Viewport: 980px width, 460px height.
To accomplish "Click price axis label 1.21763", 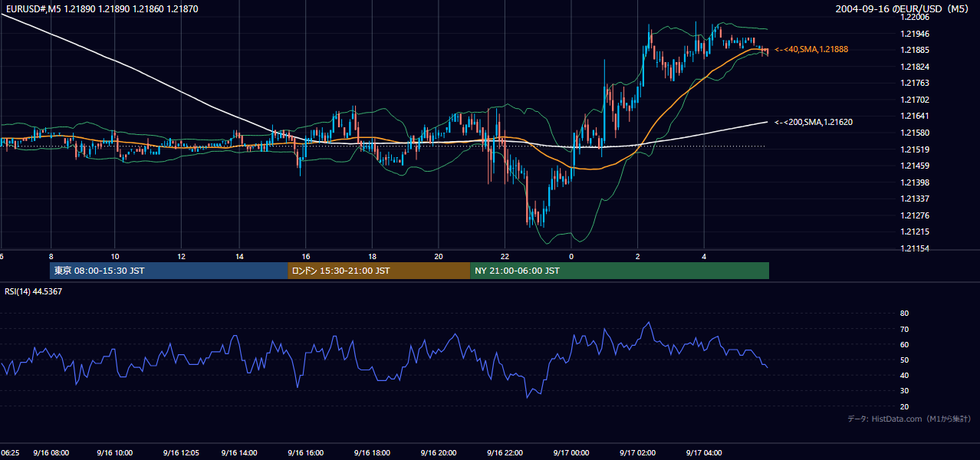I will (914, 83).
